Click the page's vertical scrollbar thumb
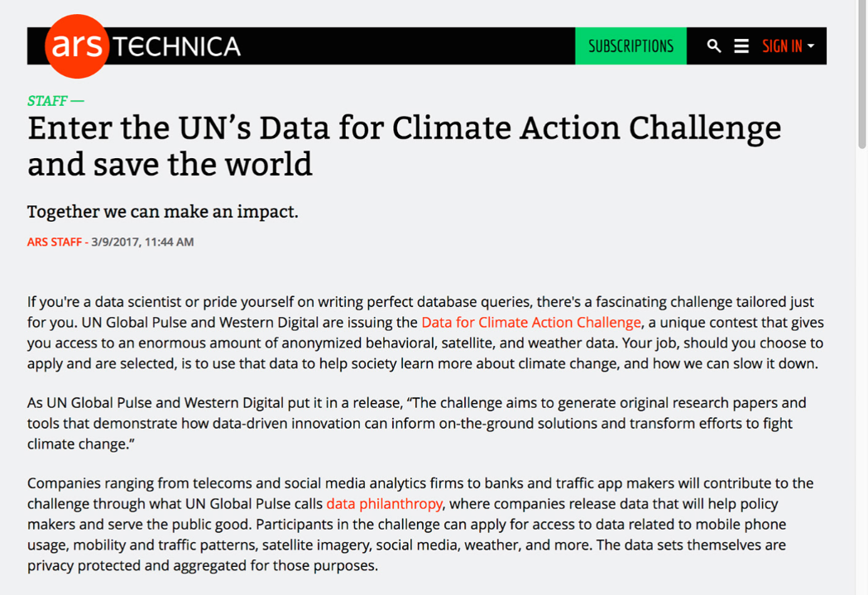Viewport: 868px width, 595px height. click(x=862, y=74)
